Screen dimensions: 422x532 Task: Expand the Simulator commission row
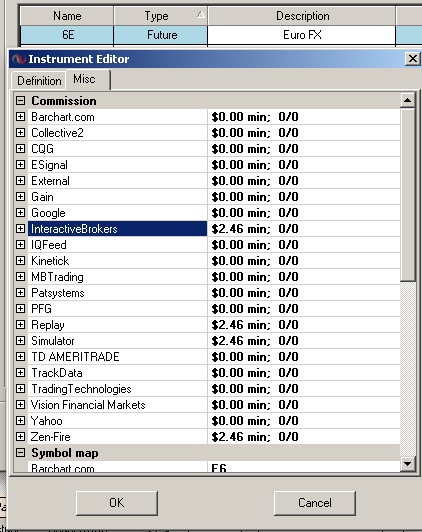tap(20, 341)
